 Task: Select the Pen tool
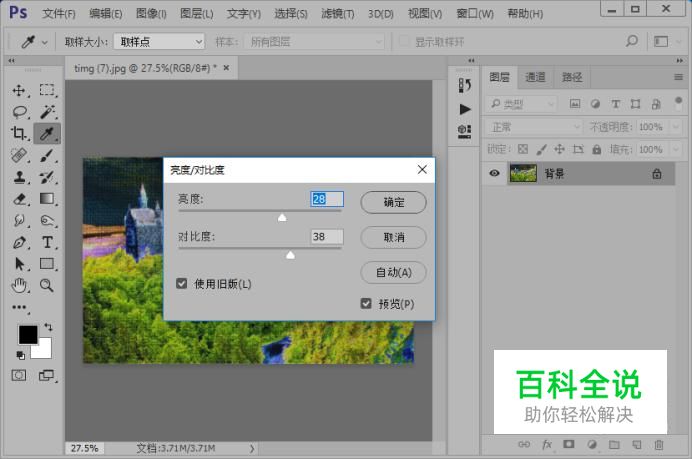pos(19,242)
